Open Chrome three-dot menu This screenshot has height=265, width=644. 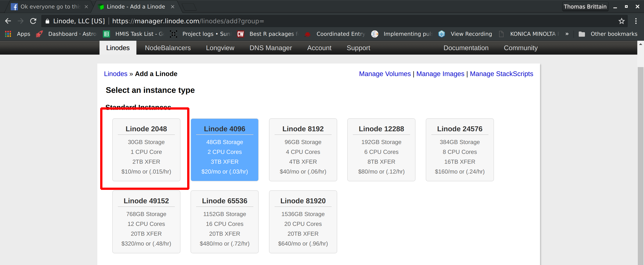[636, 21]
